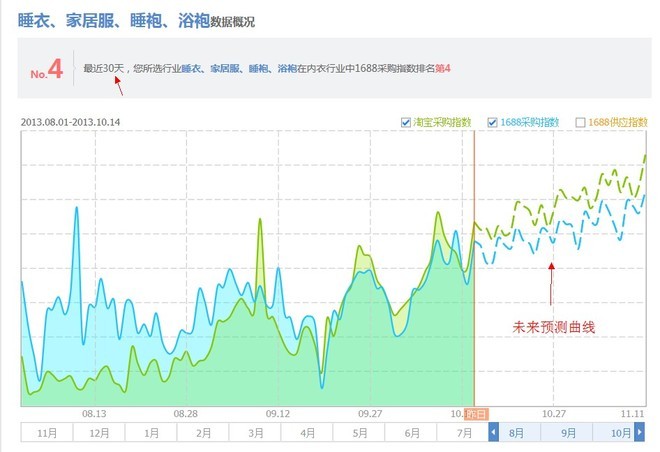Select 5月 in the month timeline
Image resolution: width=660 pixels, height=452 pixels.
360,433
